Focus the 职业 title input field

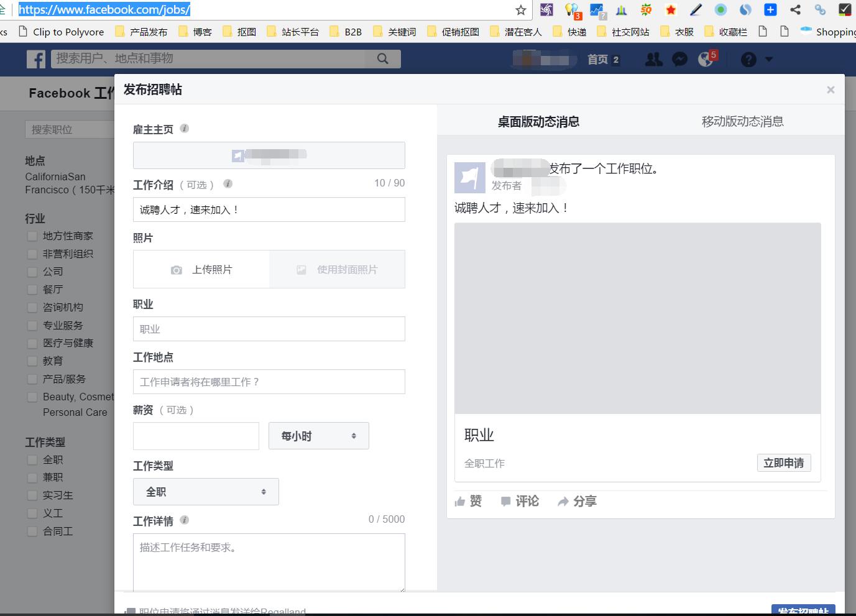pos(269,329)
